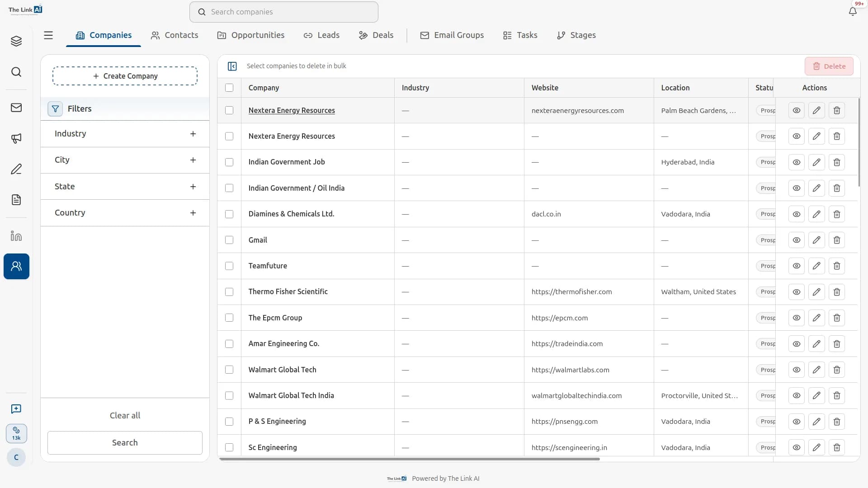Toggle the select-all companies checkbox
The width and height of the screenshot is (868, 488).
click(x=229, y=88)
